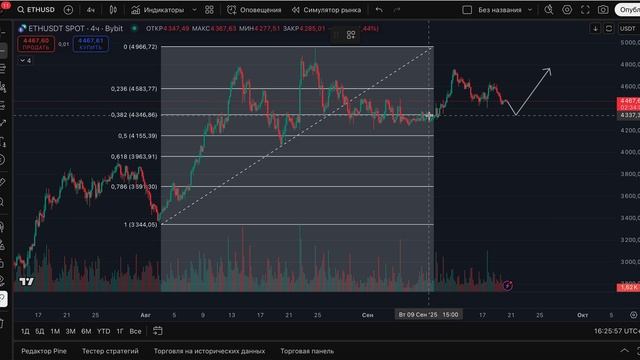Set range to 6М
The image size is (640, 360).
(86, 331)
